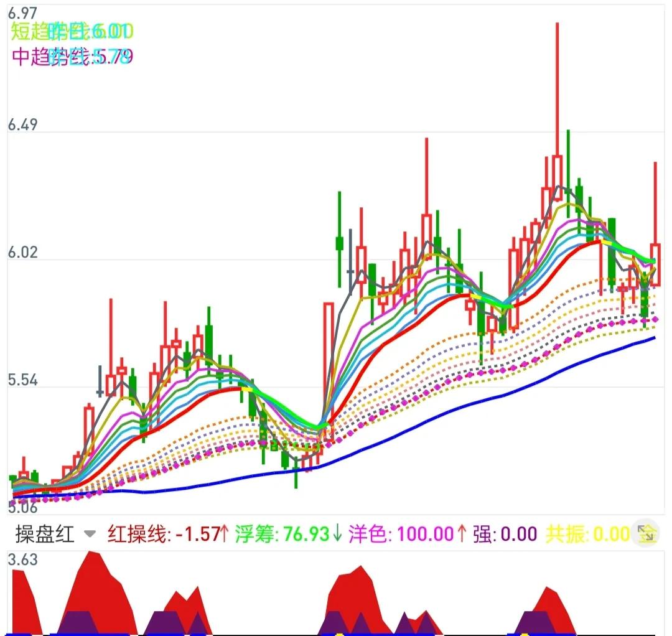Click the 红操线: -1.57 value
The width and height of the screenshot is (672, 636).
click(x=168, y=534)
